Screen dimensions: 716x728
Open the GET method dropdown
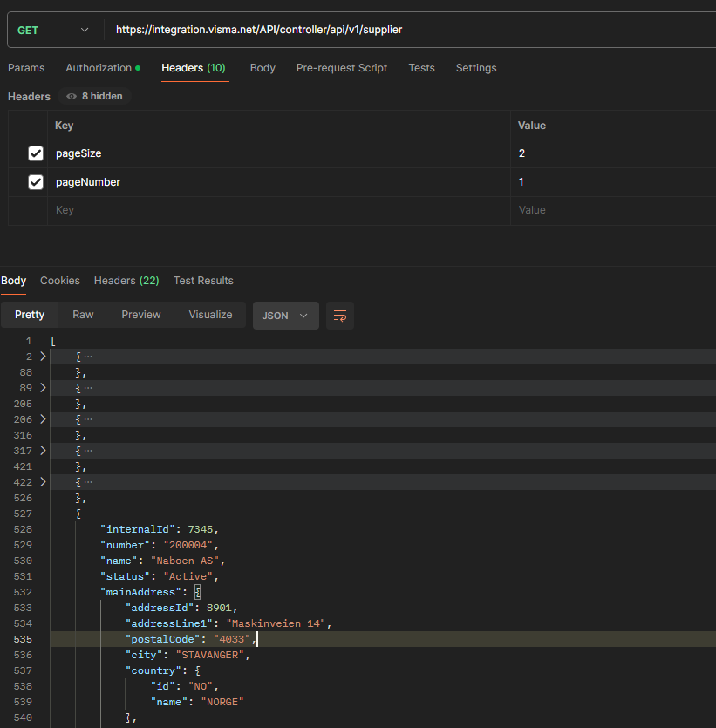(x=52, y=31)
